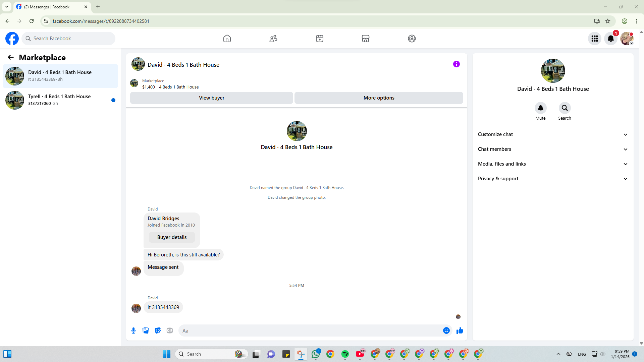Send a thumbs-up like
Viewport: 644px width, 362px height.
(x=460, y=330)
